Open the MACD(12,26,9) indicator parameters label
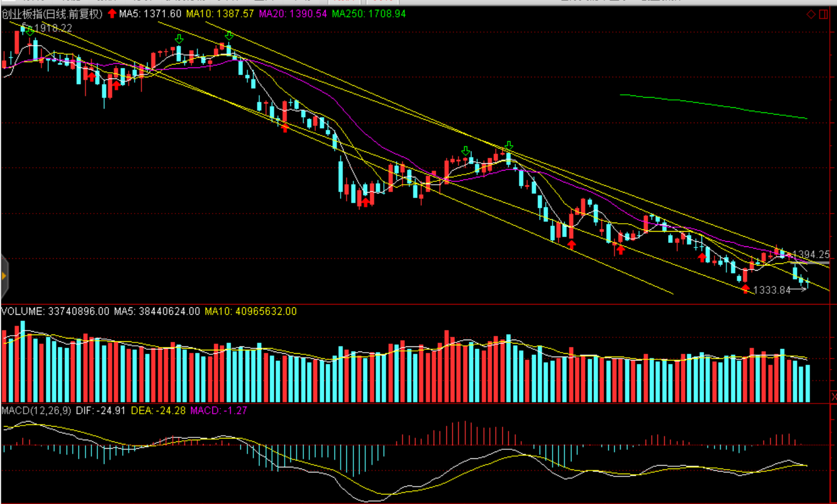The image size is (837, 504). [x=36, y=411]
